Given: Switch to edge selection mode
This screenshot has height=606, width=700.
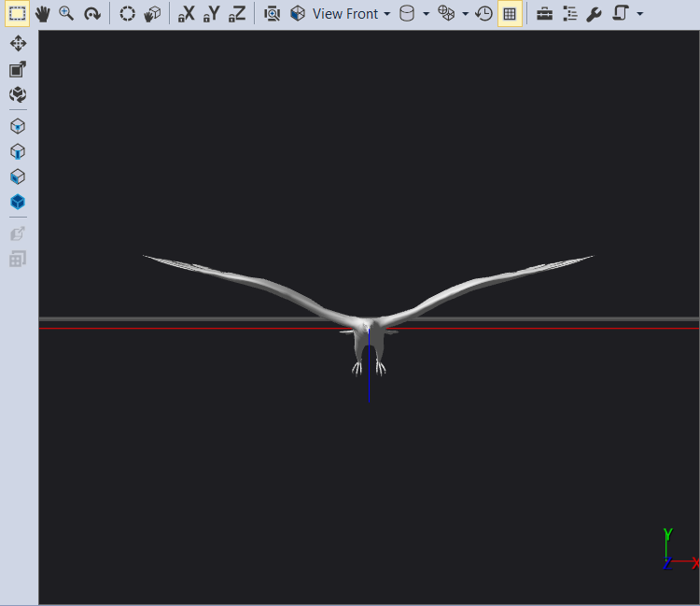Looking at the screenshot, I should pos(18,151).
